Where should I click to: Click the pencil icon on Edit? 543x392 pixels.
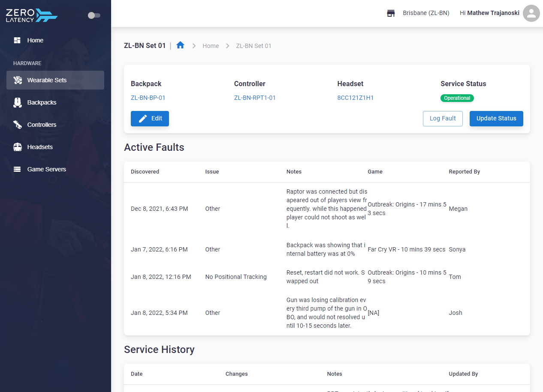click(x=143, y=119)
